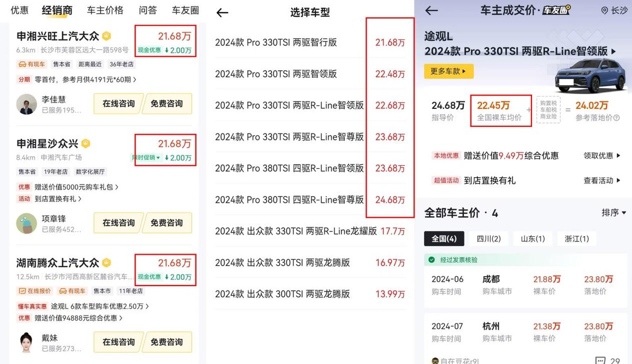Image resolution: width=632 pixels, height=364 pixels.
Task: Open 赠送价值94888元综合优惠 link
Action: (78, 318)
